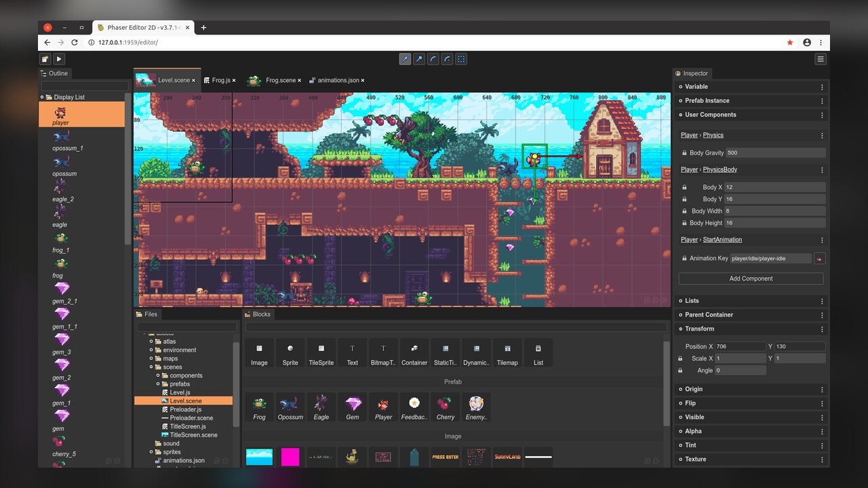The height and width of the screenshot is (488, 868).
Task: Select the magenta image block thumbnail
Action: point(290,457)
